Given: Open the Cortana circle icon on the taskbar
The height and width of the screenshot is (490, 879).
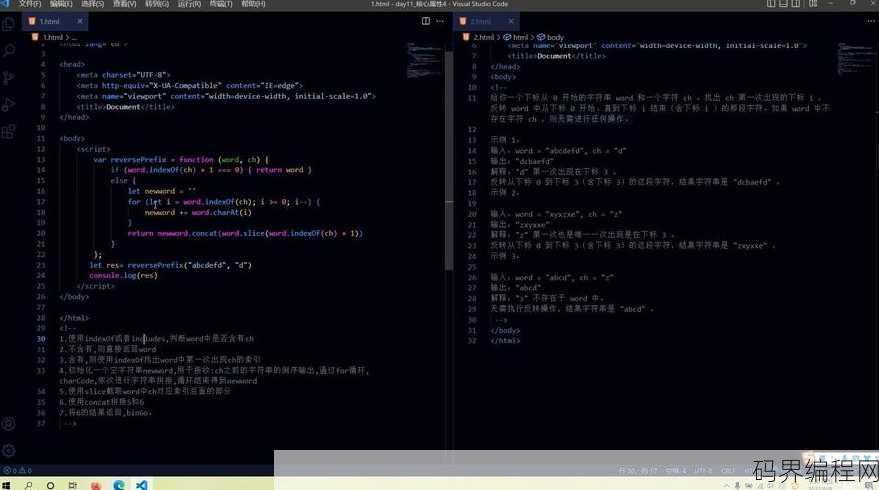Looking at the screenshot, I should (50, 485).
